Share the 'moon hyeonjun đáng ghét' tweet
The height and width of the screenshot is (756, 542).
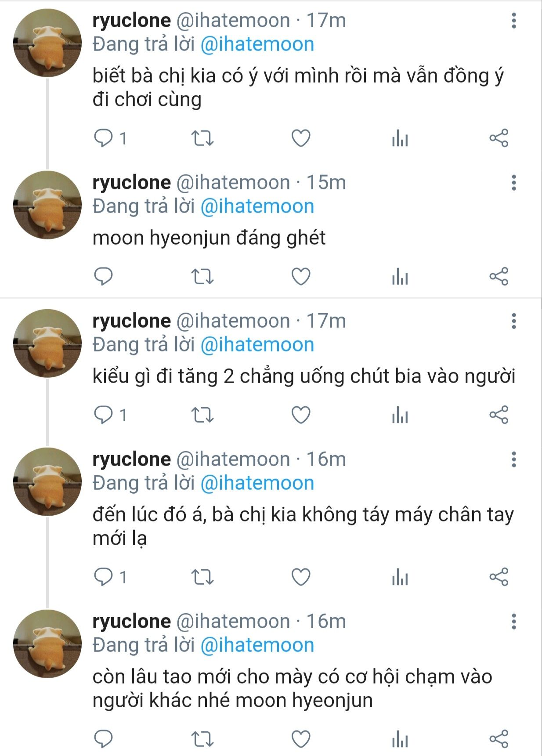(x=499, y=276)
